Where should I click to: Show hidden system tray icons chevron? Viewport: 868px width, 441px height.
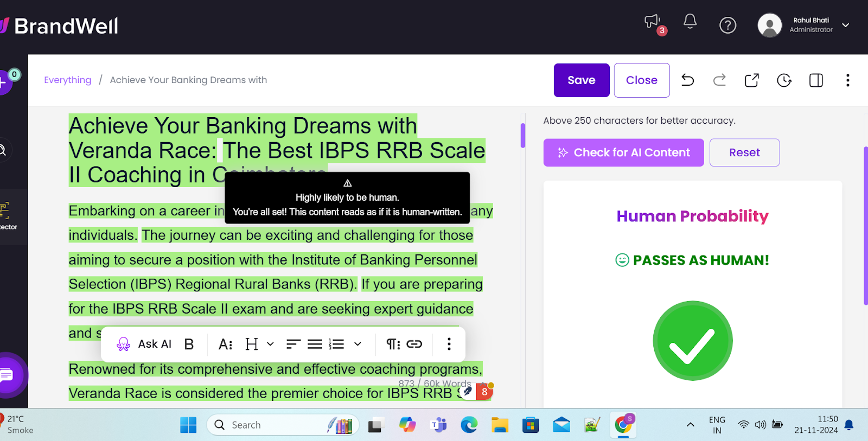click(691, 425)
